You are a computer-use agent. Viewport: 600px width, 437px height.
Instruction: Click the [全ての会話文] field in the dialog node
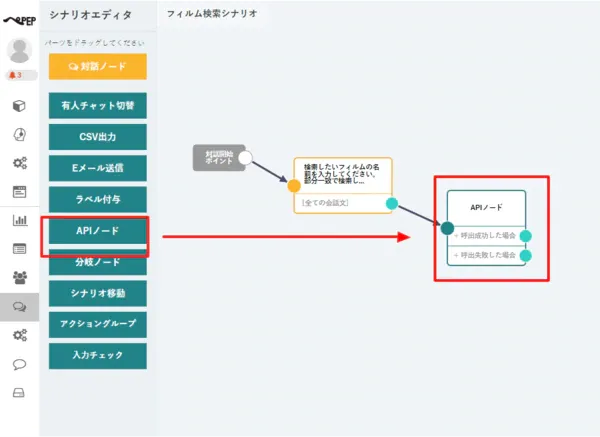click(x=337, y=203)
